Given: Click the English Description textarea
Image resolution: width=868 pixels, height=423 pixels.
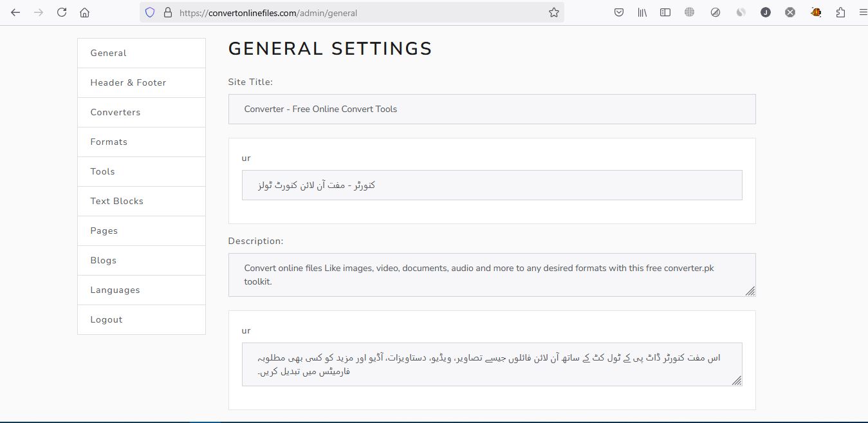Looking at the screenshot, I should 492,275.
